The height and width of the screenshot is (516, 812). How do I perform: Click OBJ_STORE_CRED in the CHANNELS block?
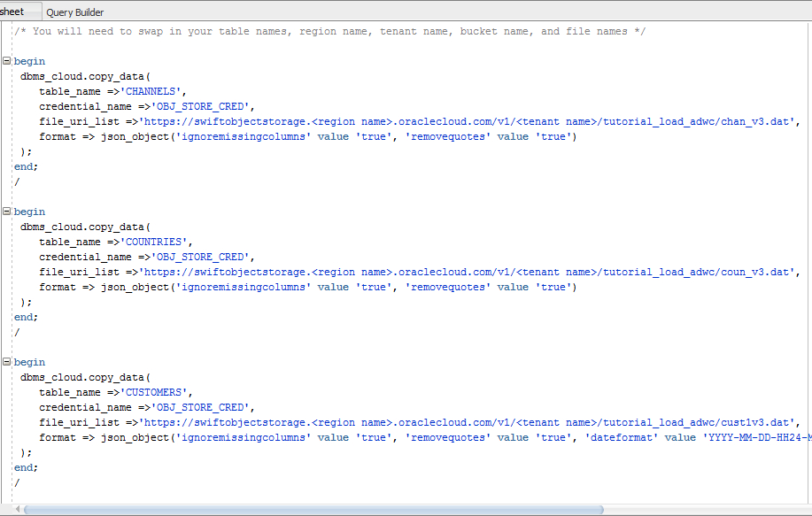click(200, 106)
